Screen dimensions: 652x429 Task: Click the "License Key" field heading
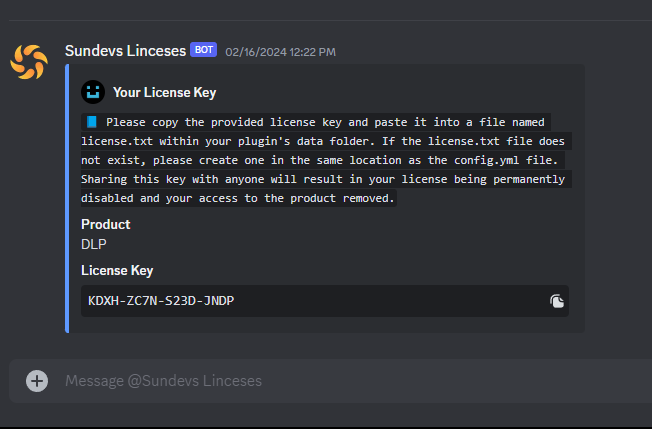click(x=117, y=270)
